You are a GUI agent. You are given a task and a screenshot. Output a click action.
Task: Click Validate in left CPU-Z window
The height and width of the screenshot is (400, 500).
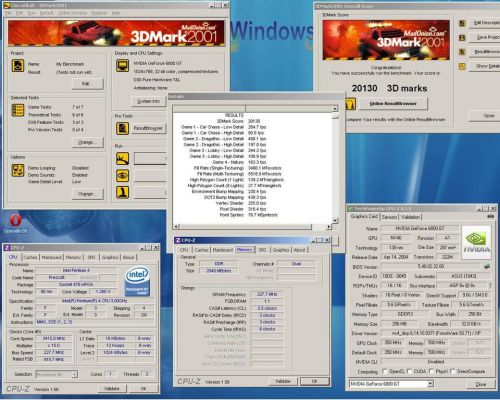(x=112, y=389)
